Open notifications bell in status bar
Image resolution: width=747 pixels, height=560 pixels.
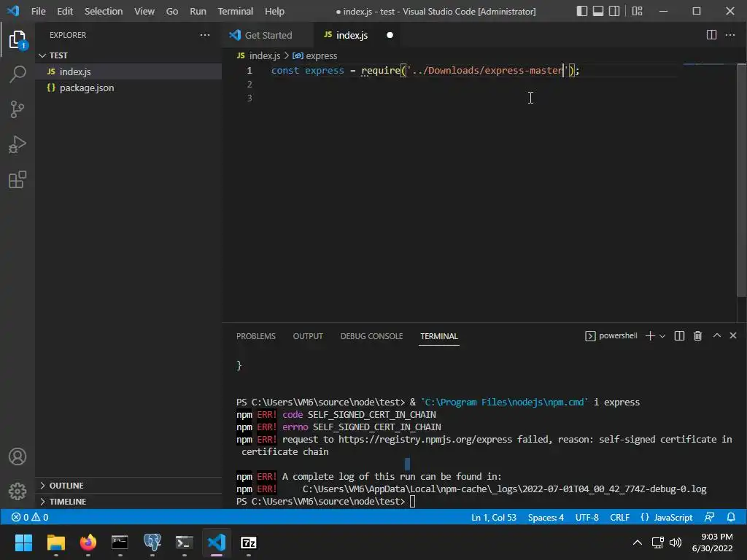(x=731, y=517)
